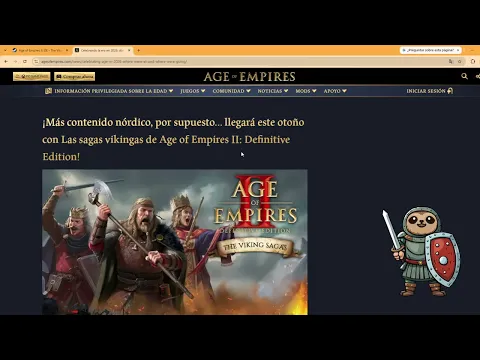Close the active ageofempires.com tab

[129, 50]
